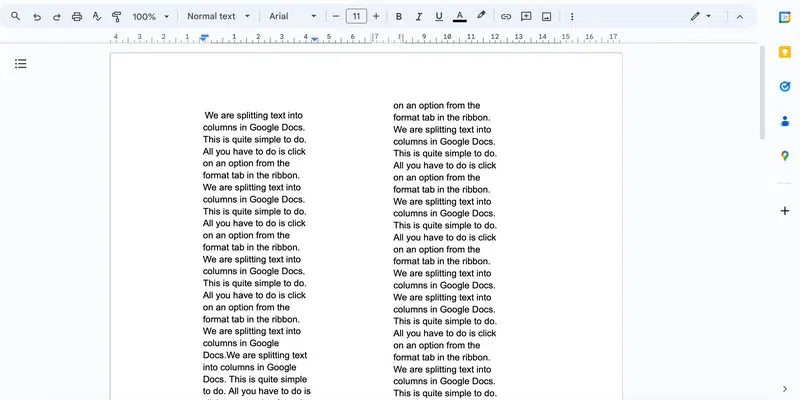Open the highlight color tool

[x=481, y=16]
